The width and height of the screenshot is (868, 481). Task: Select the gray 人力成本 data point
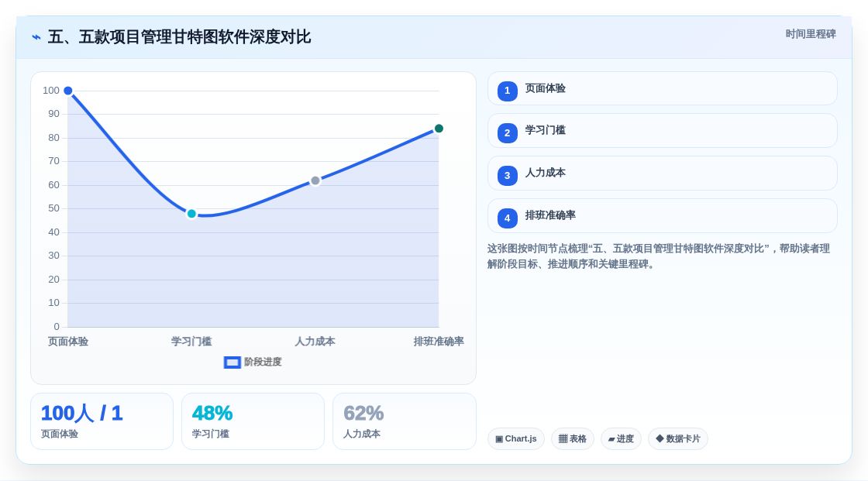pyautogui.click(x=315, y=180)
